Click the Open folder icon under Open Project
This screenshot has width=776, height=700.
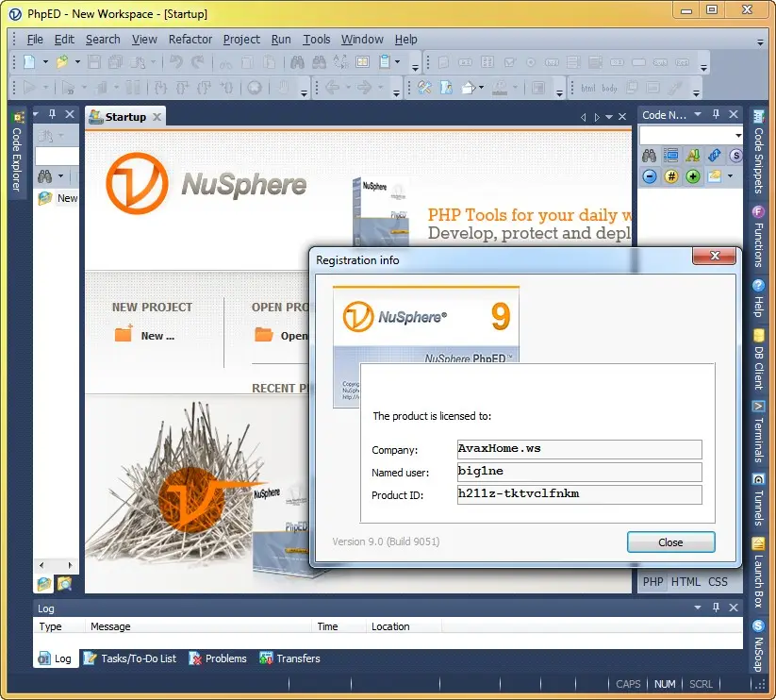click(263, 335)
